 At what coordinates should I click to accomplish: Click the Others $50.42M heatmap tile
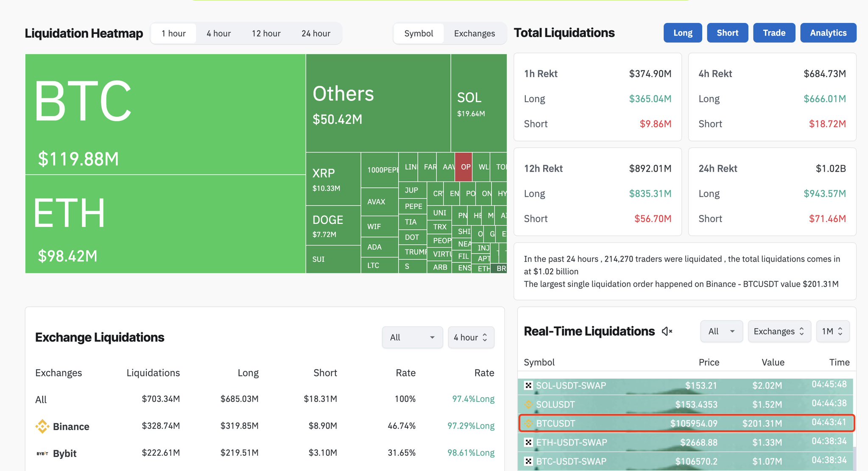click(378, 103)
